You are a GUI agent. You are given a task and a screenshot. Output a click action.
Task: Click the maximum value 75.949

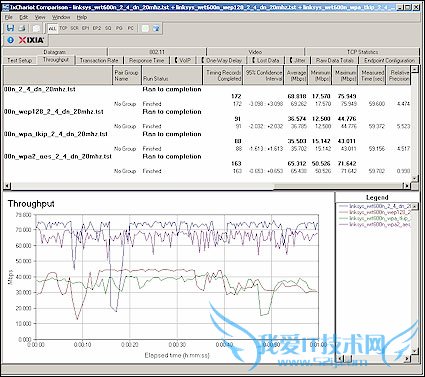(x=347, y=96)
